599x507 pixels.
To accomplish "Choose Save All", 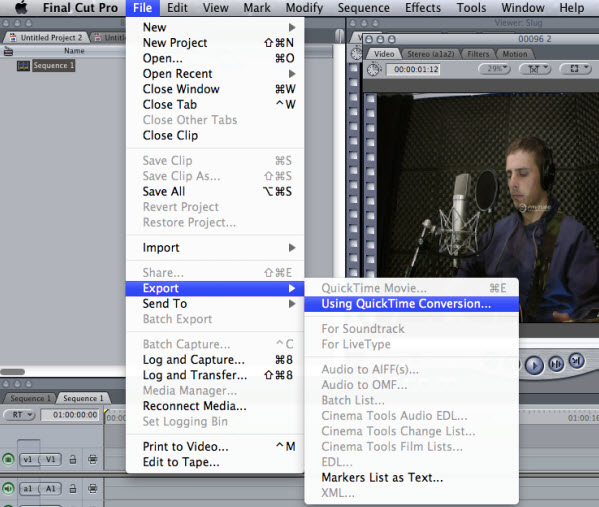I will pos(215,191).
